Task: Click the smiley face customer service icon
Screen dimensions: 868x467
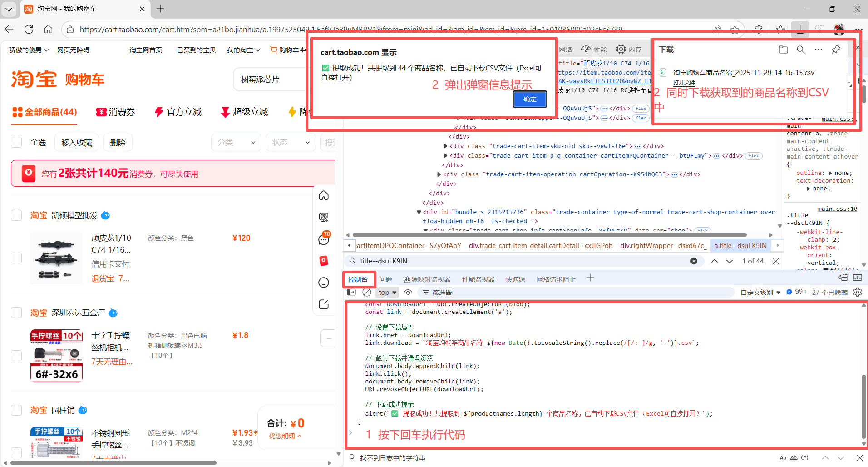Action: [324, 283]
